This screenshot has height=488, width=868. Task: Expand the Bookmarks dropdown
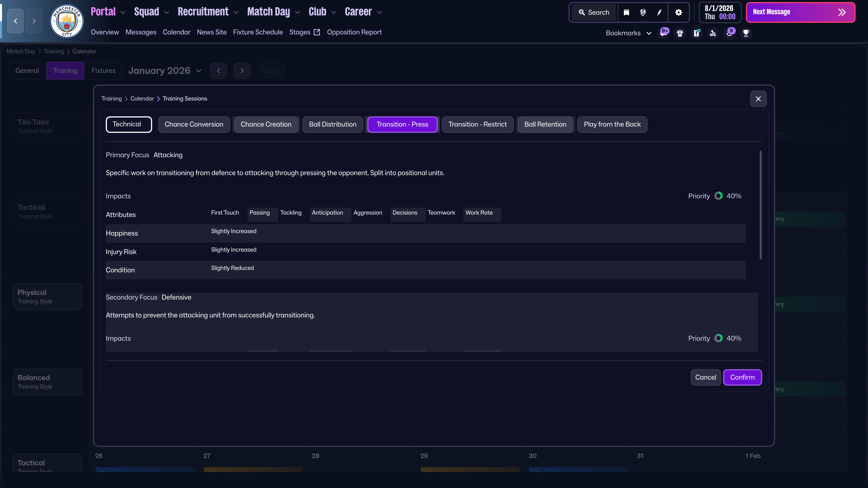coord(628,33)
